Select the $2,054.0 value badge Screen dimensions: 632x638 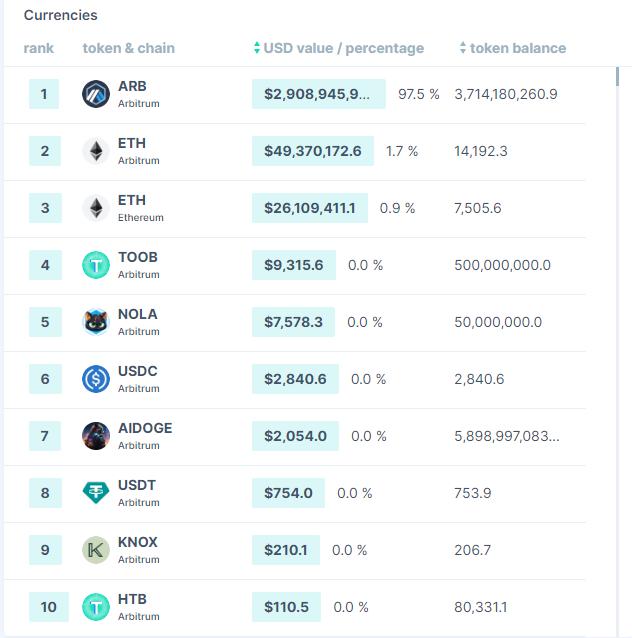[295, 436]
